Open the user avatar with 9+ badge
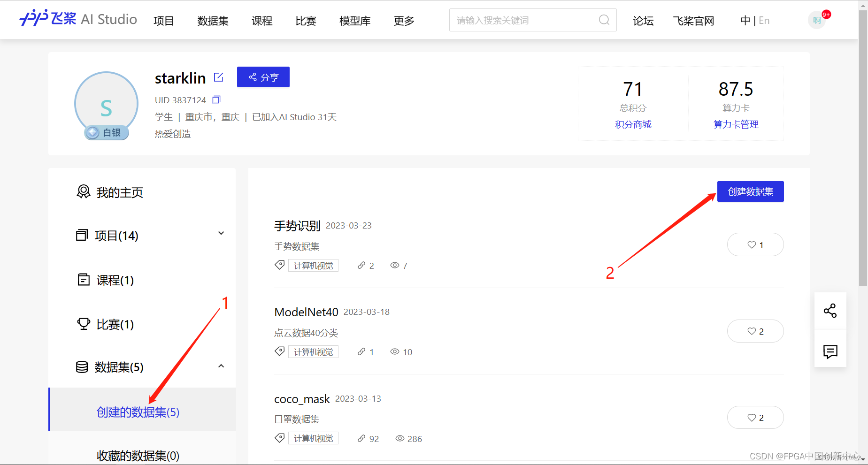The width and height of the screenshot is (868, 465). [x=817, y=20]
